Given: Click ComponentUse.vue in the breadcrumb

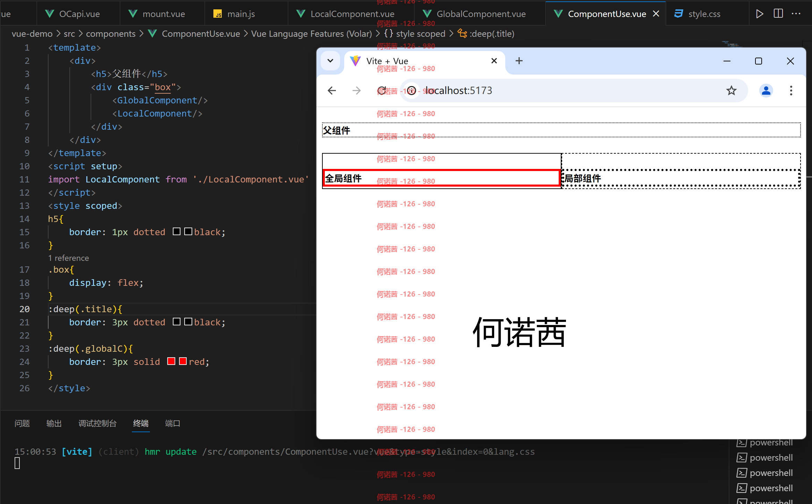Looking at the screenshot, I should 201,34.
